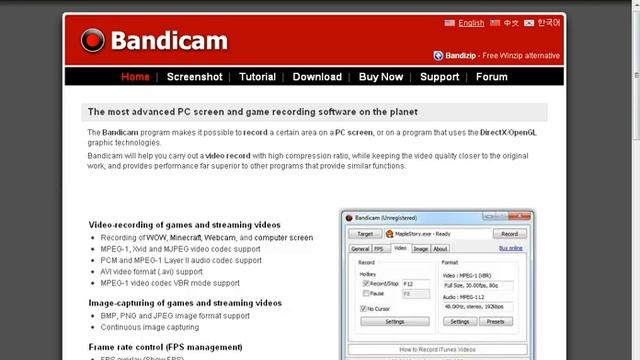640x360 pixels.
Task: Click 'Video-recording of games and streaming videos' heading
Action: point(184,225)
